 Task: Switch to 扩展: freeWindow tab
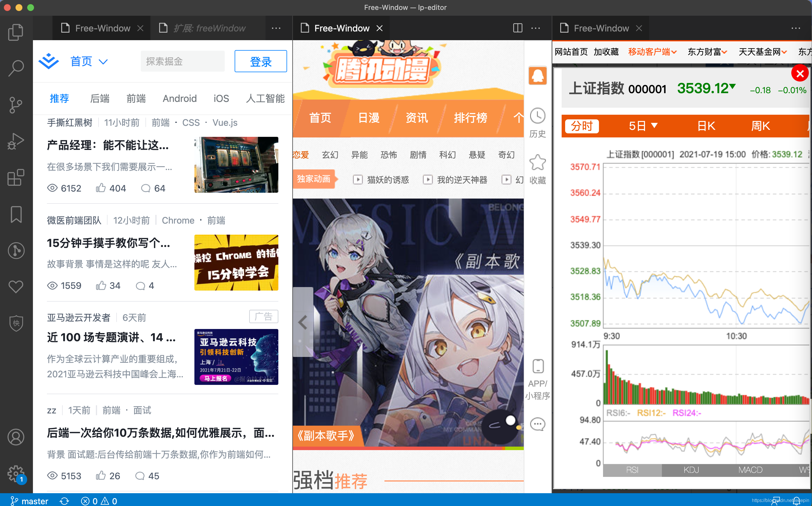[209, 28]
